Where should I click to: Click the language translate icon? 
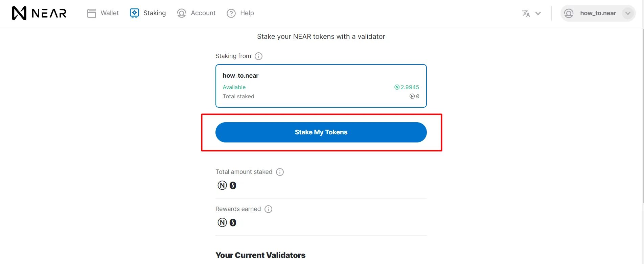(526, 13)
